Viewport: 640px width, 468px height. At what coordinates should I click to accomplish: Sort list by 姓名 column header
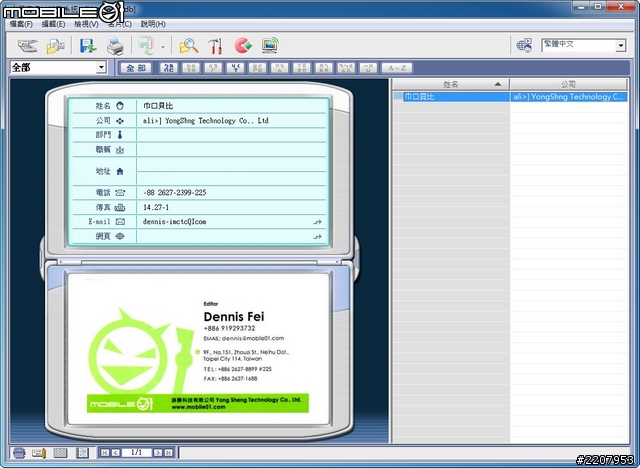(451, 84)
